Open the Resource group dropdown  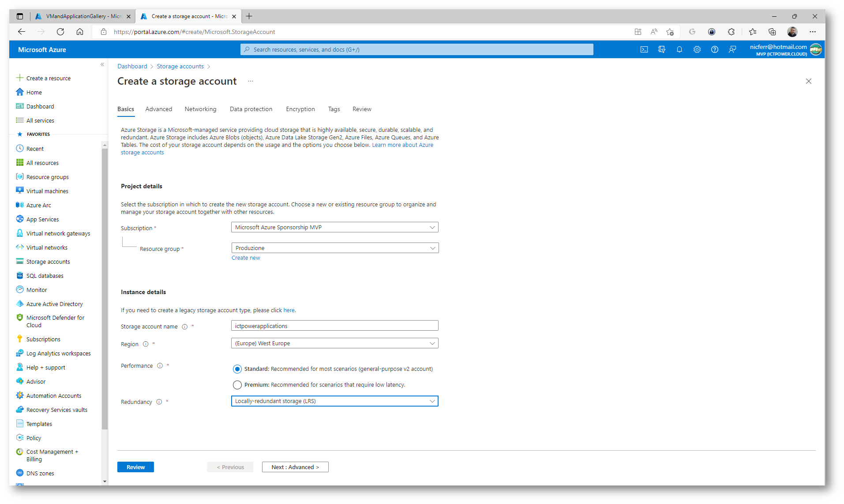pos(335,248)
